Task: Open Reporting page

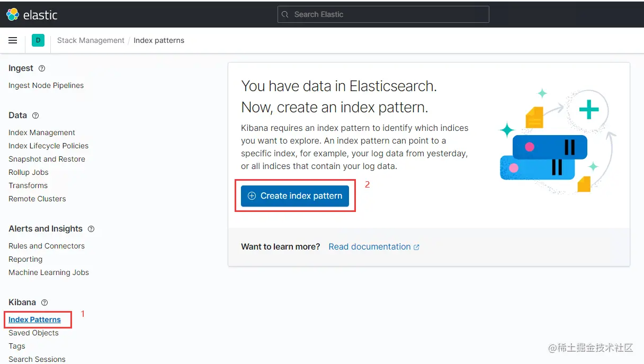Action: coord(25,259)
